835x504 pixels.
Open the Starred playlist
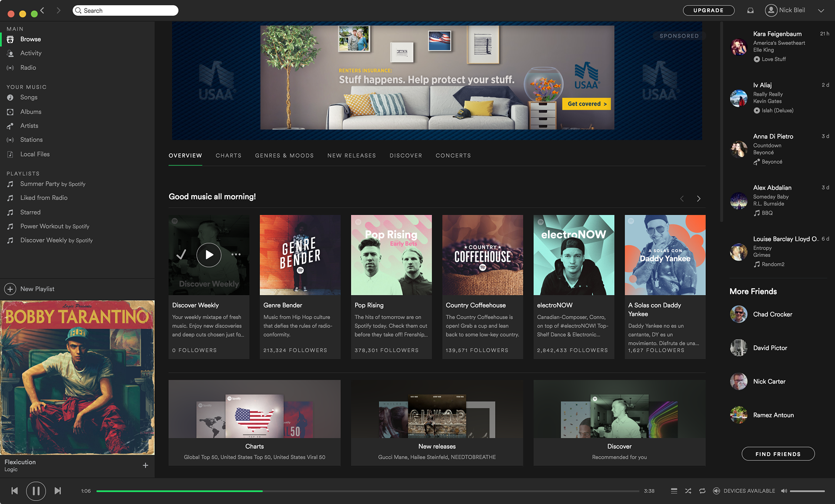[x=30, y=212]
